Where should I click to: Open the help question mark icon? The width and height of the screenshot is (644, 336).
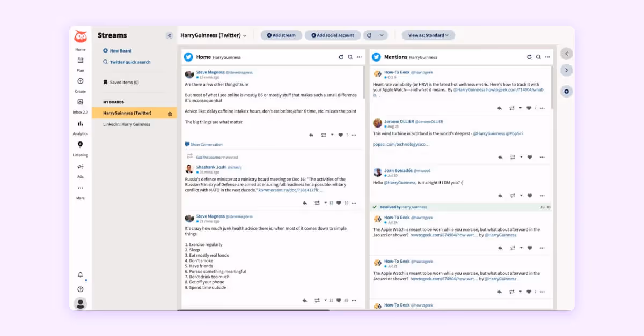(x=80, y=289)
